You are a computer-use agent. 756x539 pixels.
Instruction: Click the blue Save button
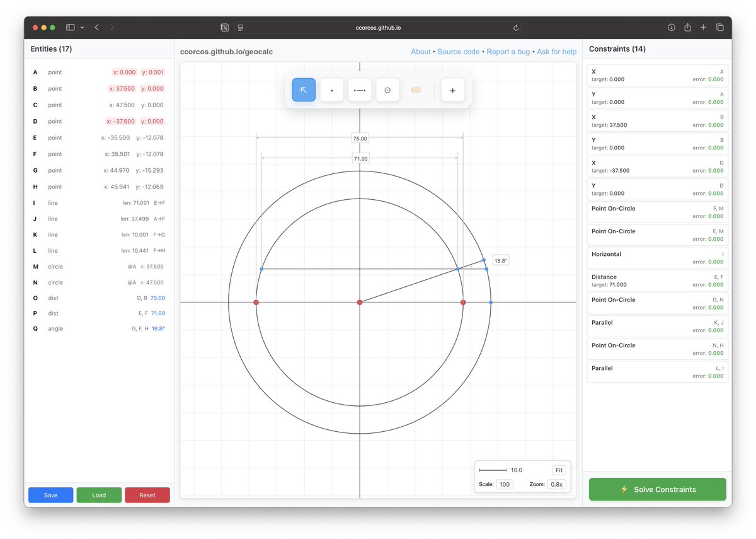(x=51, y=495)
